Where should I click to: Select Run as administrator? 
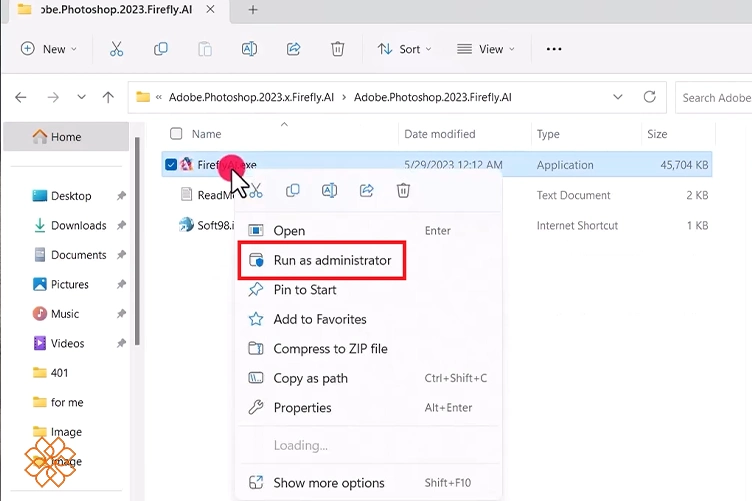tap(322, 260)
